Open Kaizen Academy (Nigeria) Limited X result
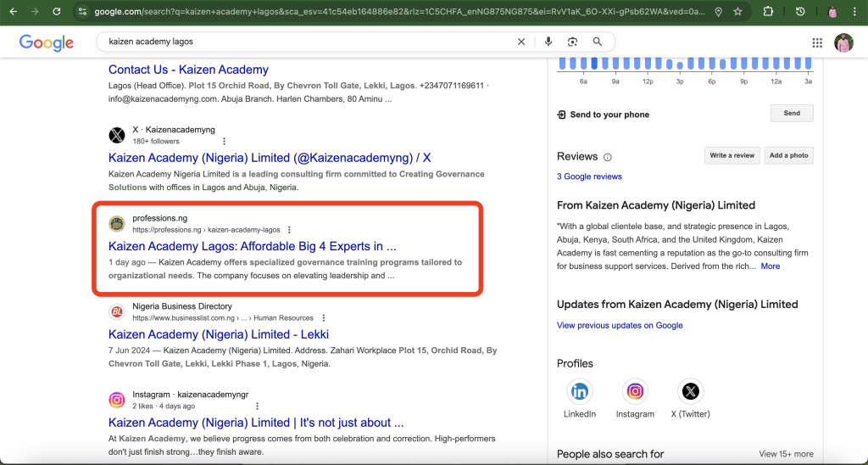 [x=270, y=158]
